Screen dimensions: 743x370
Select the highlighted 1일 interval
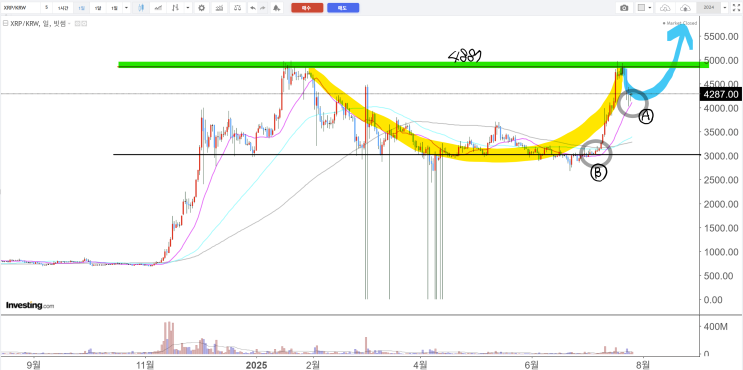coord(82,8)
